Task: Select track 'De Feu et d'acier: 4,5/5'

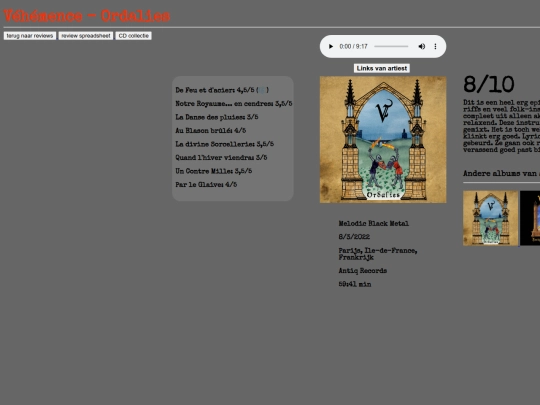Action: coord(215,90)
